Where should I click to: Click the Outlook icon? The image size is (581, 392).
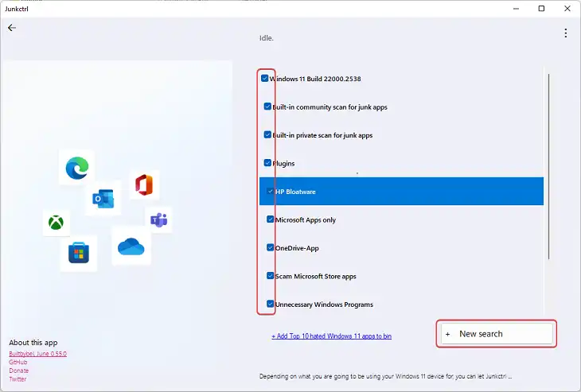[x=103, y=199]
